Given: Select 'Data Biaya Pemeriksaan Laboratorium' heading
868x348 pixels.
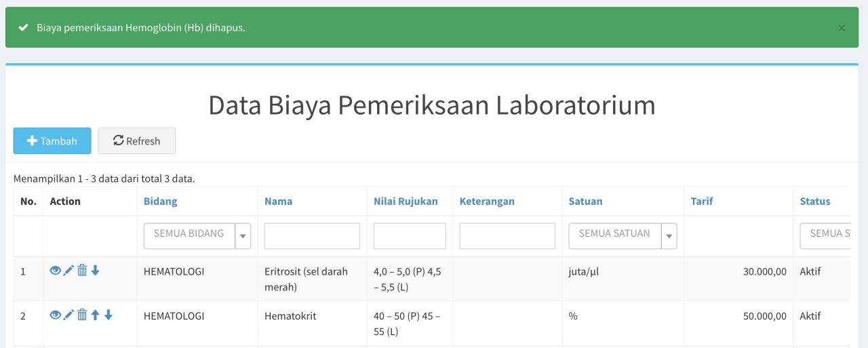Looking at the screenshot, I should [432, 105].
